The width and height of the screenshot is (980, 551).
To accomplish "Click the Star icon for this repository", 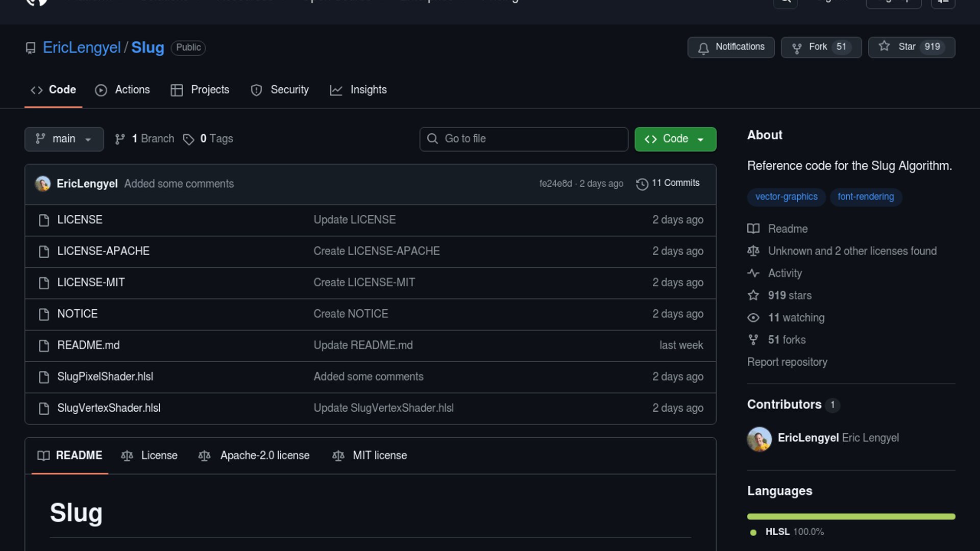I will point(884,46).
